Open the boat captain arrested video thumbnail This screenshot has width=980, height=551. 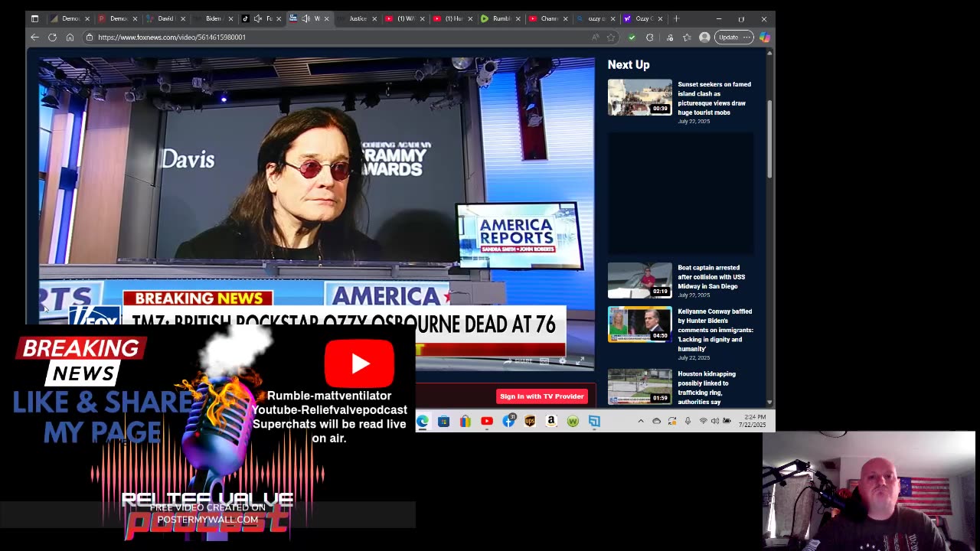640,281
